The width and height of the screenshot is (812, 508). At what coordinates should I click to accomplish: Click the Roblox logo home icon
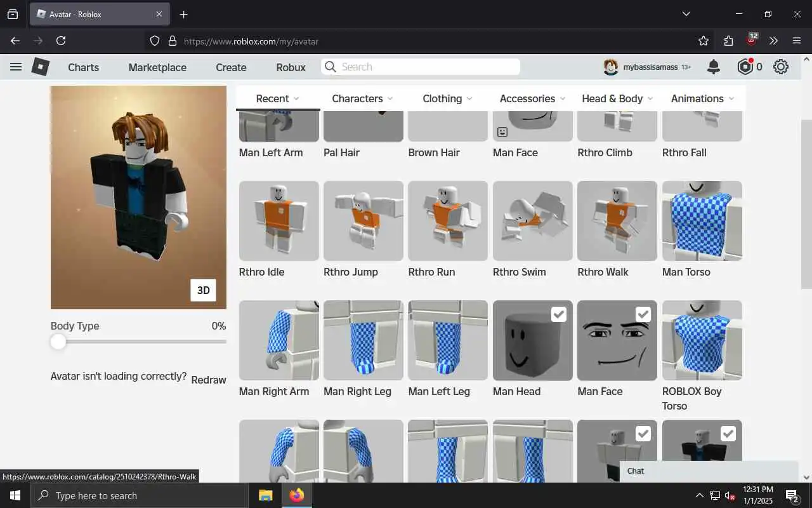coord(41,67)
